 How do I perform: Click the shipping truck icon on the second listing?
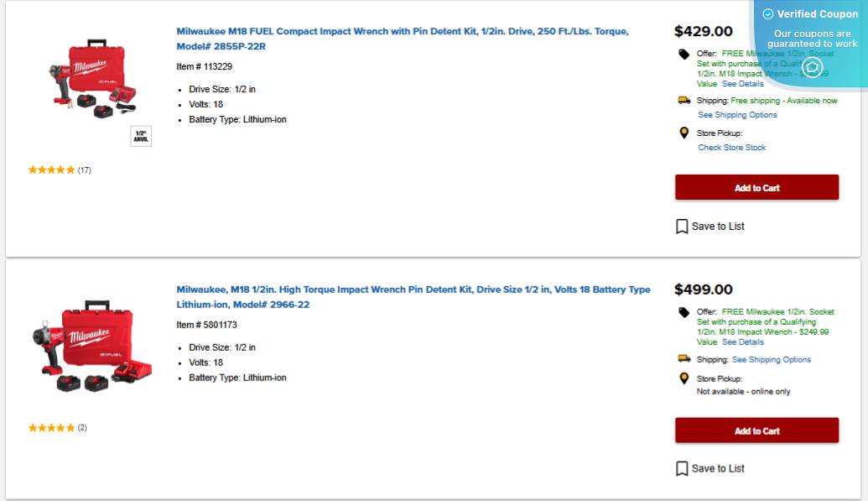tap(684, 359)
